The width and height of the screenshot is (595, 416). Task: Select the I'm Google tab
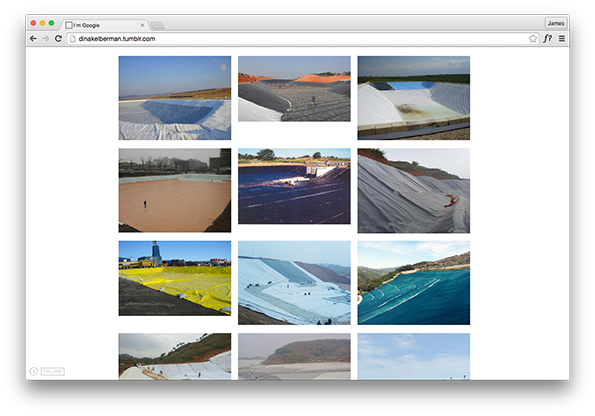point(104,25)
